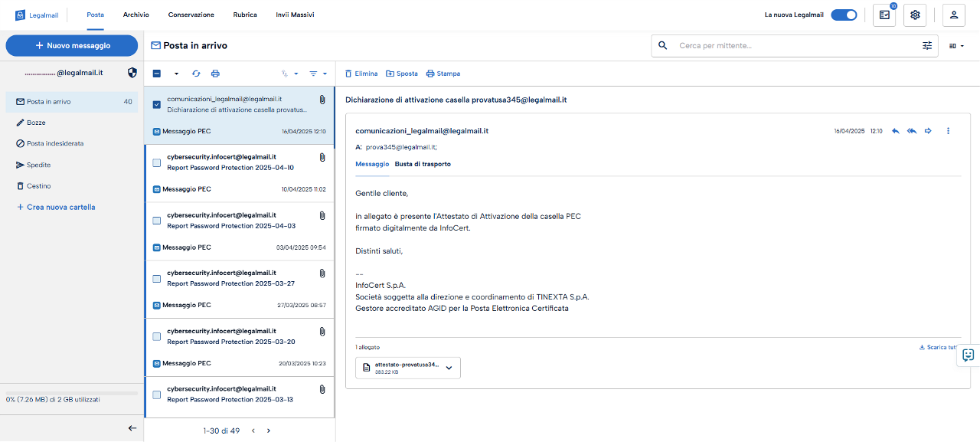Toggle the La nuova Legalmail switch

844,15
